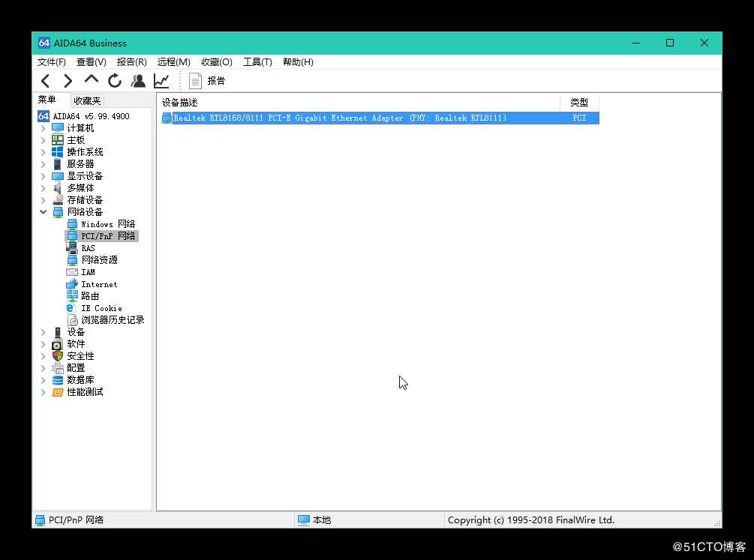Select the AIDA64 v5.99.4900 root node
Image resolution: width=754 pixels, height=560 pixels.
(x=84, y=116)
